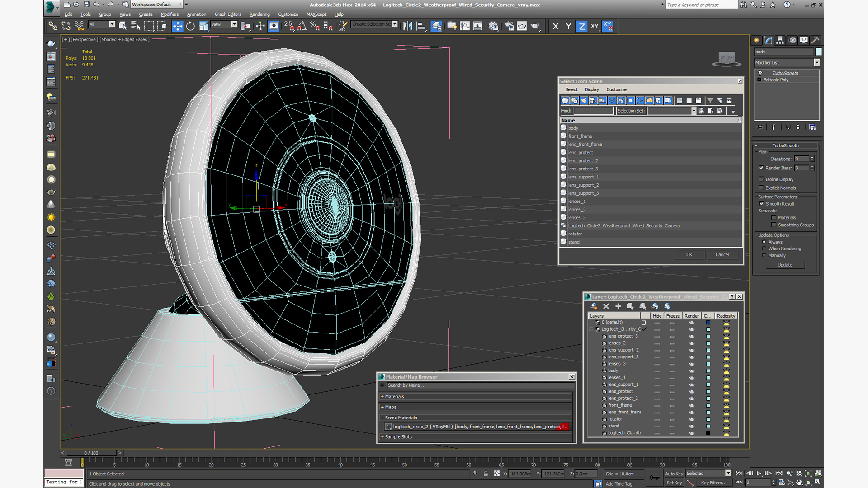Enable Explicit Normals checkbox
The image size is (868, 488).
[761, 188]
